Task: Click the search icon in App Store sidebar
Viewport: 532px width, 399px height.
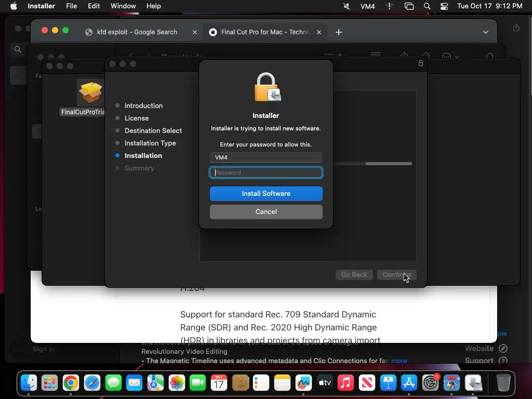Action: point(18,49)
